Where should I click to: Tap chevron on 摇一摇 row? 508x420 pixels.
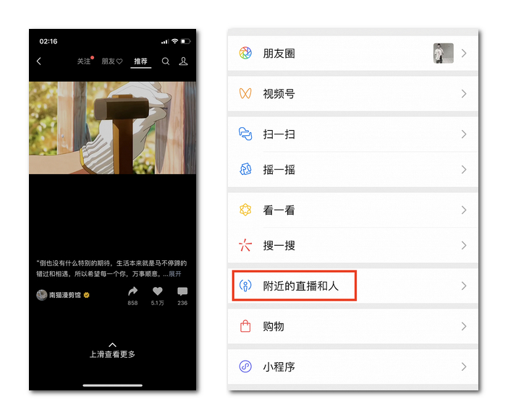coord(464,169)
